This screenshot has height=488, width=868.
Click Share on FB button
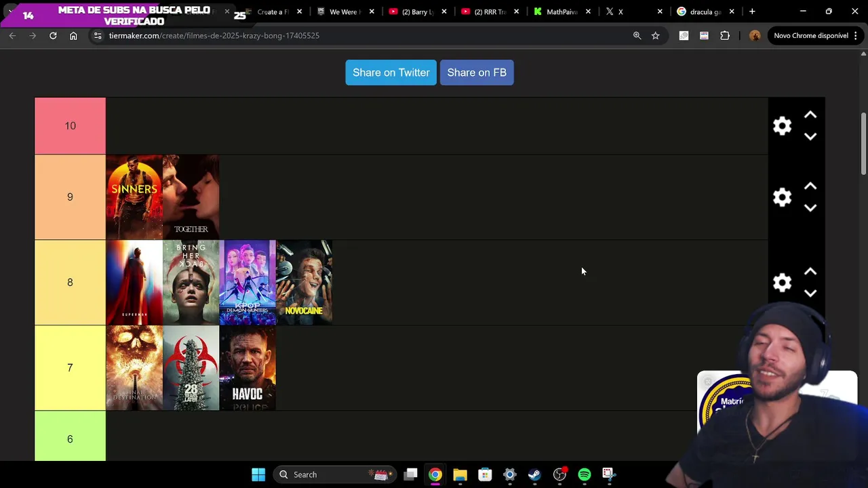(x=477, y=73)
